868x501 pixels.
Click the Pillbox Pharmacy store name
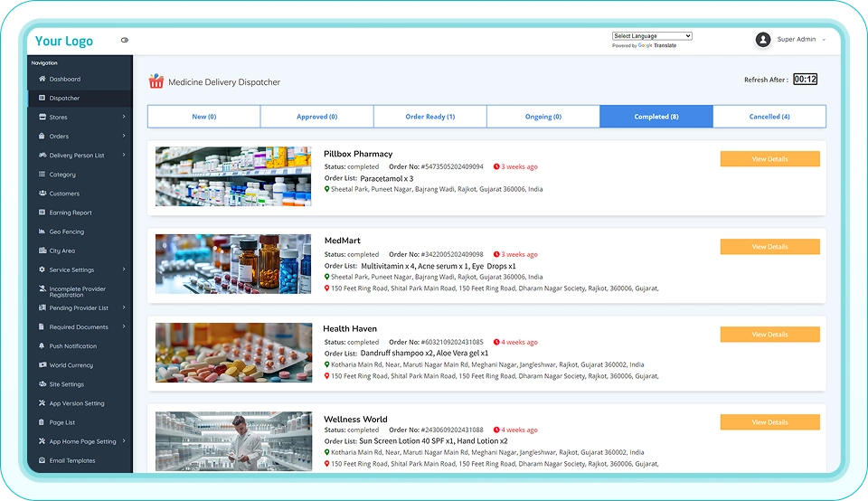358,154
